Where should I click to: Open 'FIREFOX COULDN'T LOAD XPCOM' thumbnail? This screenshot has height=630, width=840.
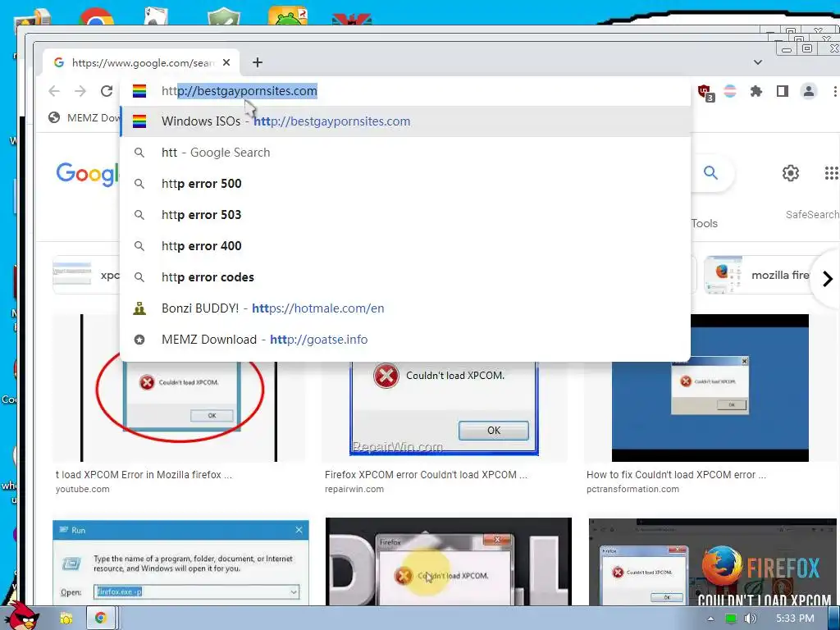click(x=713, y=562)
